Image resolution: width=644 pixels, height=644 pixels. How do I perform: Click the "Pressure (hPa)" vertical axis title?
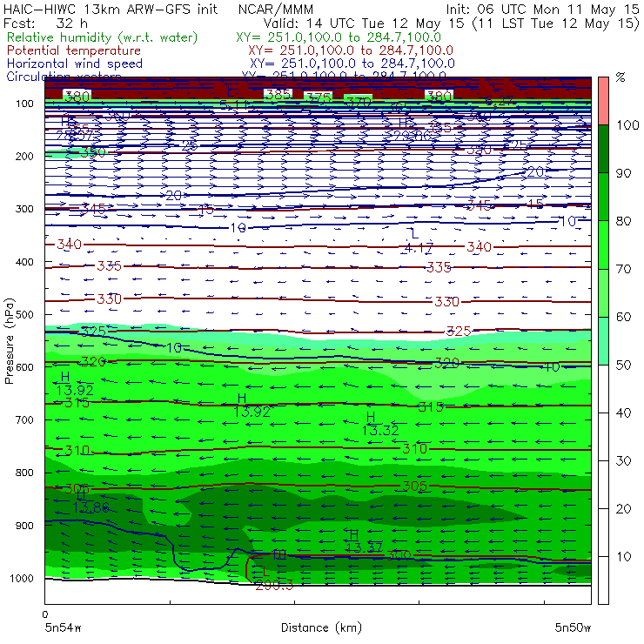tap(9, 341)
